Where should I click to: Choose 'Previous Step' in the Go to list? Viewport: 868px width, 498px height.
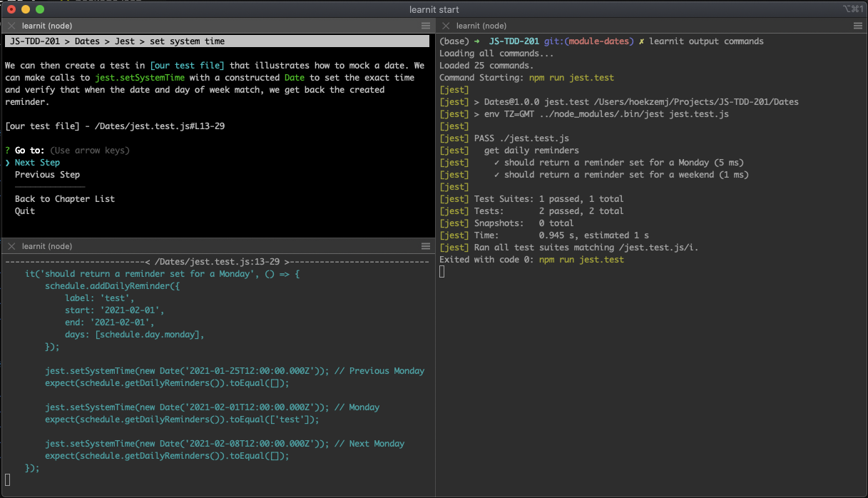click(47, 175)
